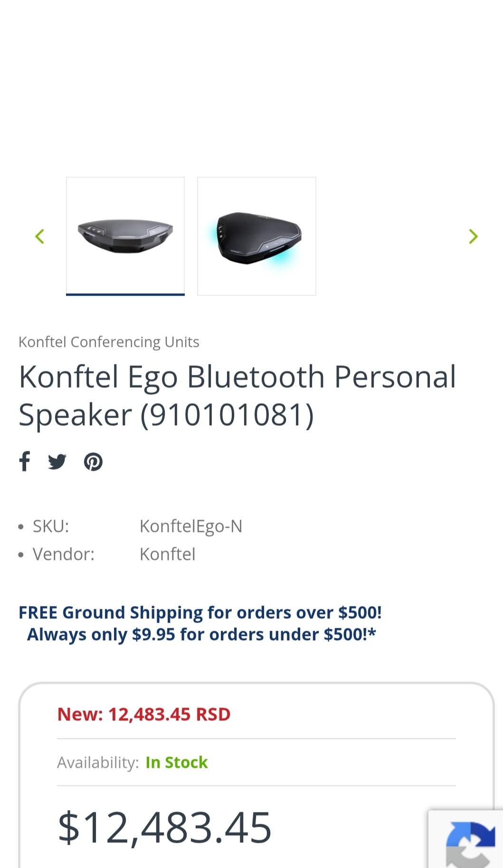503x868 pixels.
Task: Share product on Facebook
Action: click(x=25, y=461)
